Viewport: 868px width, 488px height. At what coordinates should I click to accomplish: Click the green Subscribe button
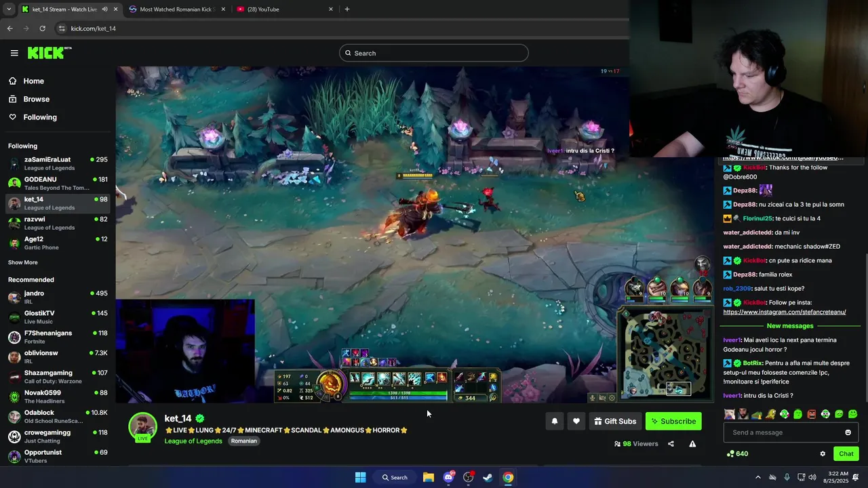673,421
